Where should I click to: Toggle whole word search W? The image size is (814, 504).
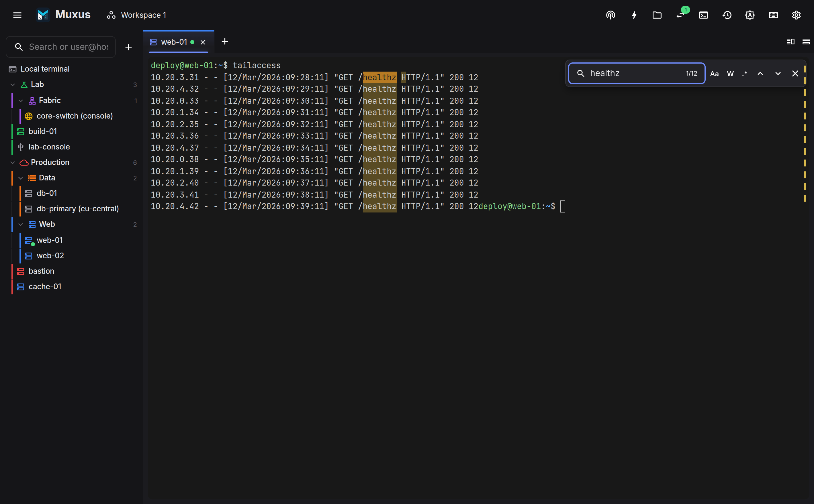click(730, 74)
